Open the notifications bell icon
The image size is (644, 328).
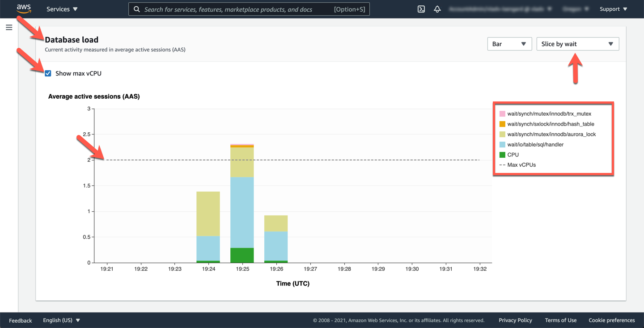[437, 9]
